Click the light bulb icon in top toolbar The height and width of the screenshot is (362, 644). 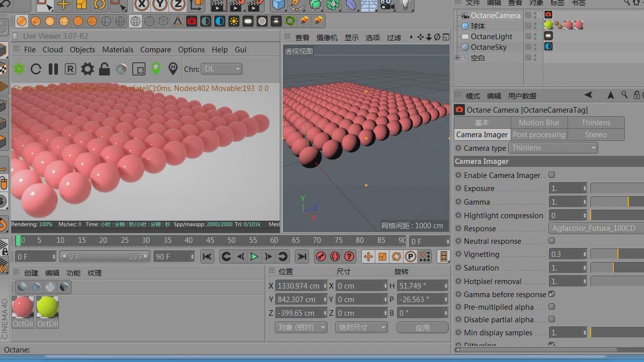(x=406, y=5)
